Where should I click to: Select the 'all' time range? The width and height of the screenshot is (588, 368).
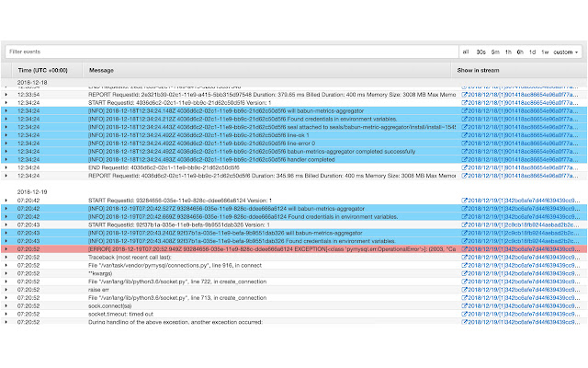466,52
